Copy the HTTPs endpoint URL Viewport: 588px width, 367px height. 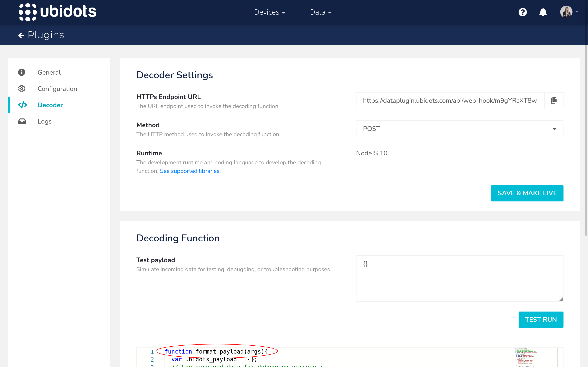point(554,101)
